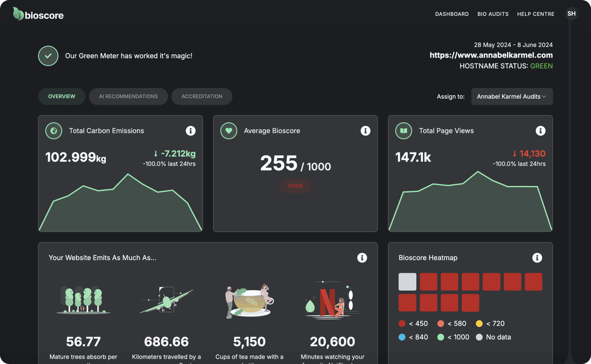
Task: Click the down arrow beside -7.212kg
Action: pyautogui.click(x=156, y=153)
